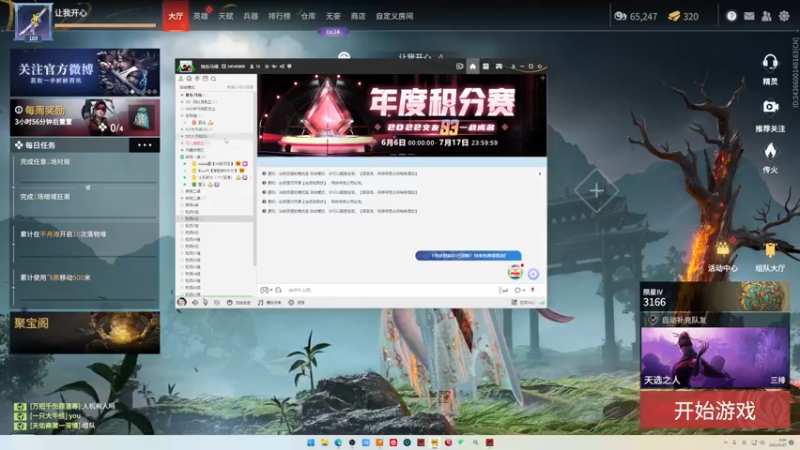800x450 pixels.
Task: Open 聚宝阁 banner
Action: click(85, 333)
